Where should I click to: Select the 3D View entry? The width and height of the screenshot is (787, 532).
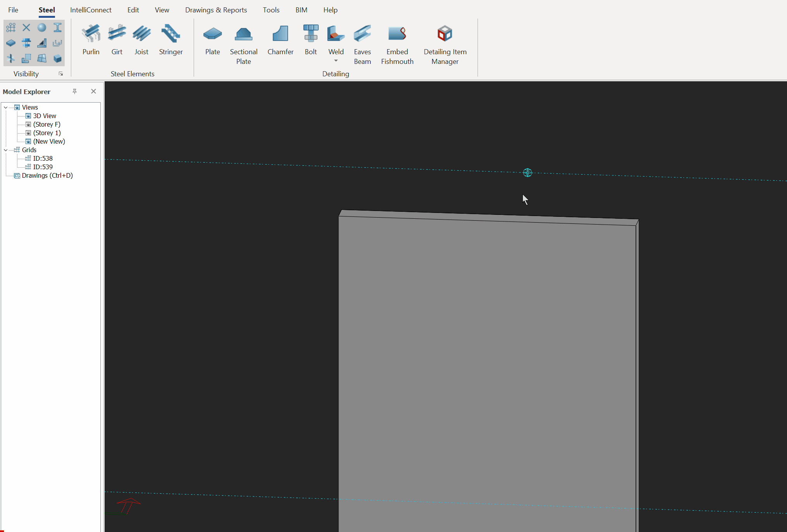pyautogui.click(x=44, y=116)
